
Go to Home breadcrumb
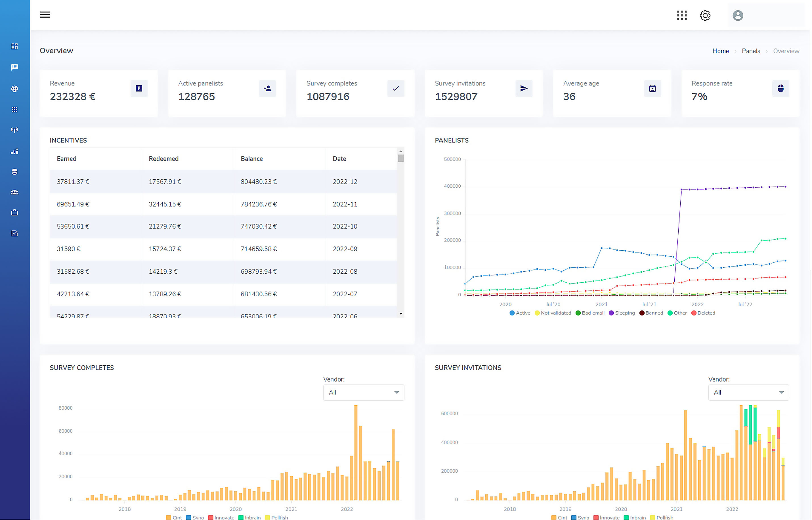point(721,51)
